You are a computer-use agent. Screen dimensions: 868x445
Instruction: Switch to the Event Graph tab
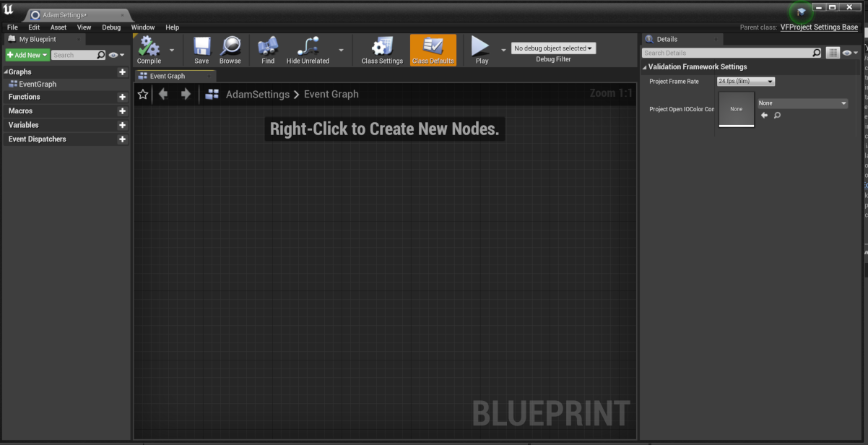pyautogui.click(x=168, y=76)
